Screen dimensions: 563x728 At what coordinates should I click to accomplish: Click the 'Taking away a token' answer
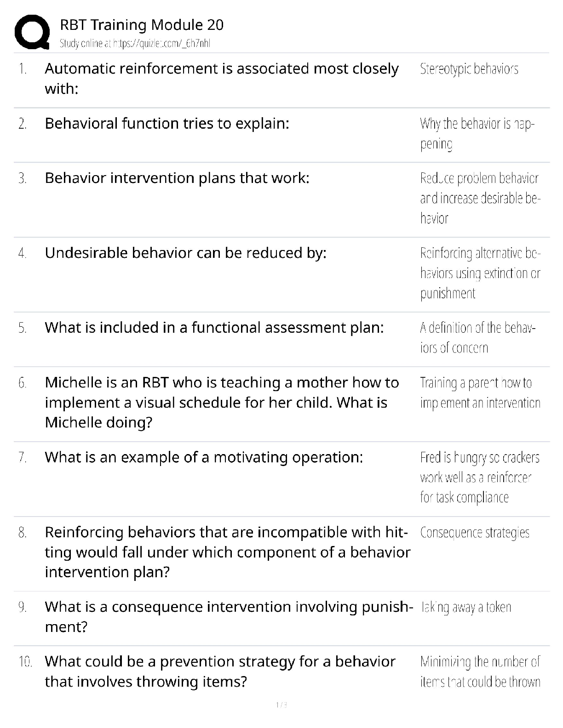click(465, 607)
